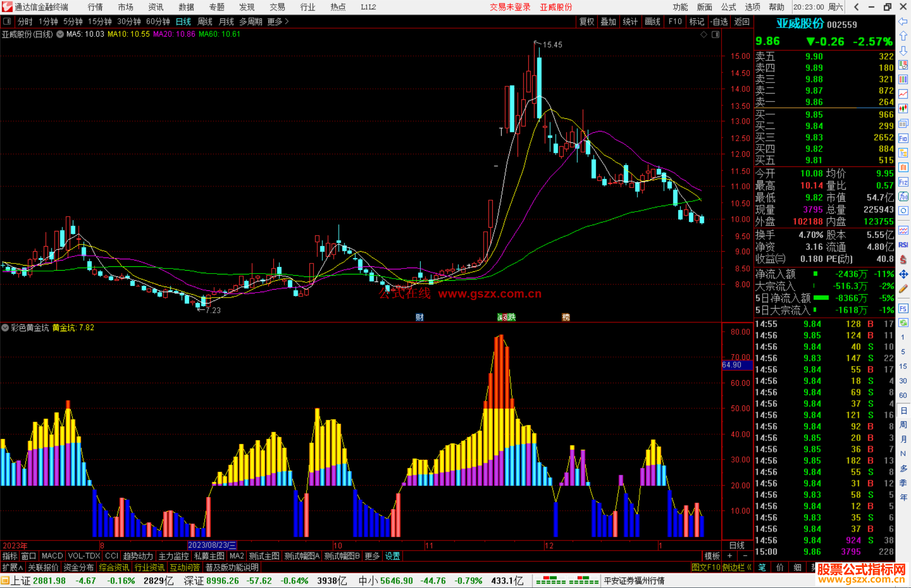Click the back arrow sidebar icon
Image resolution: width=911 pixels, height=588 pixels.
(903, 21)
